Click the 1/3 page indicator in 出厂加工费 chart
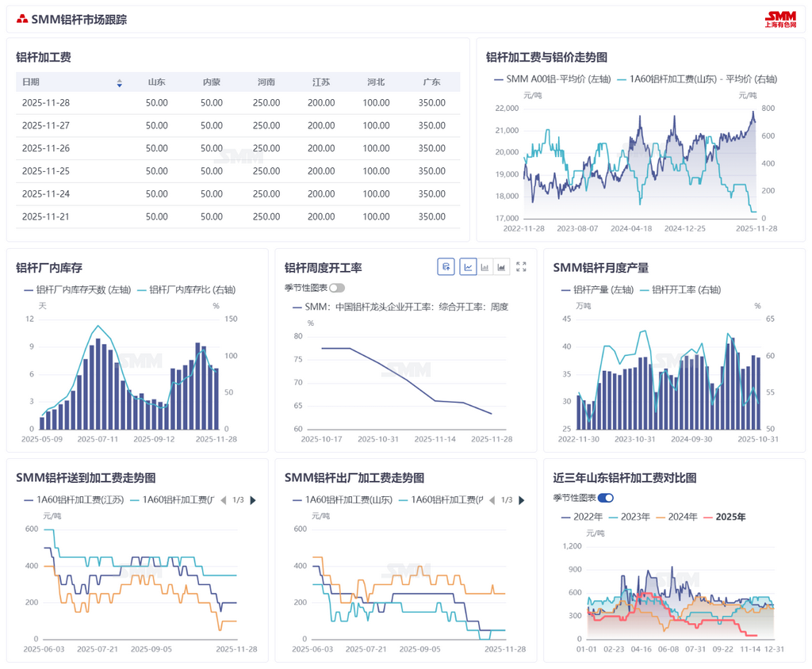Viewport: 812px width, 669px height. pyautogui.click(x=507, y=500)
